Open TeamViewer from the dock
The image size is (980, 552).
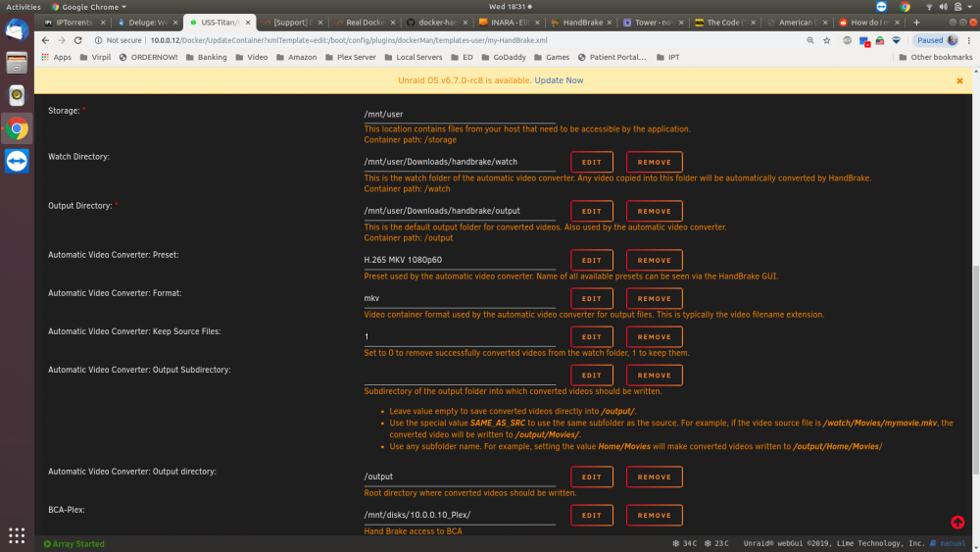coord(17,162)
